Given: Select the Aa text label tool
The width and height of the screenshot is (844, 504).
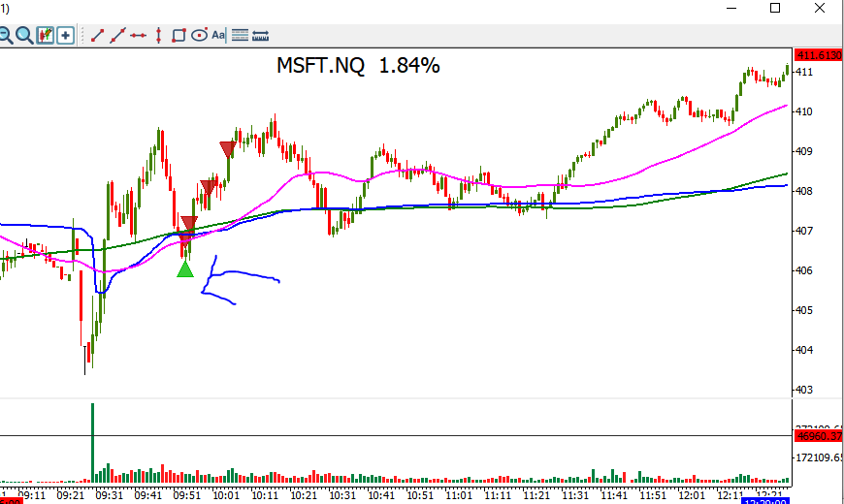Looking at the screenshot, I should point(218,36).
